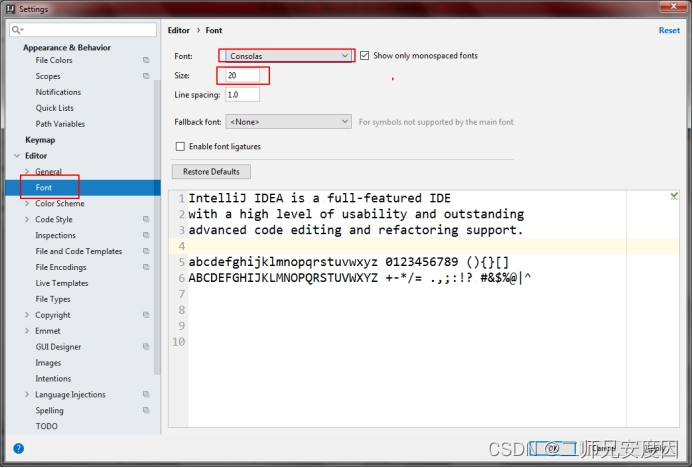
Task: Open TODO settings
Action: [x=46, y=426]
